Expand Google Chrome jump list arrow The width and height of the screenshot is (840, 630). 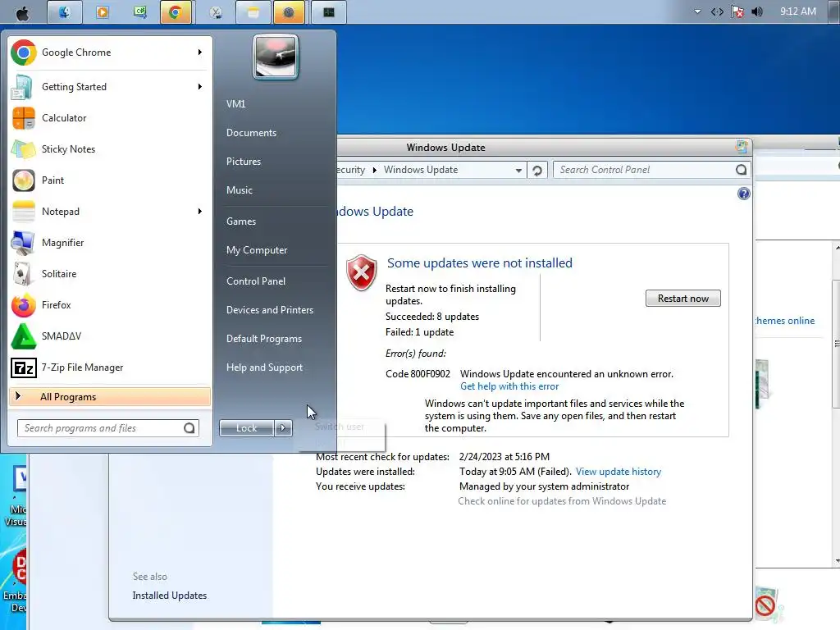click(200, 52)
